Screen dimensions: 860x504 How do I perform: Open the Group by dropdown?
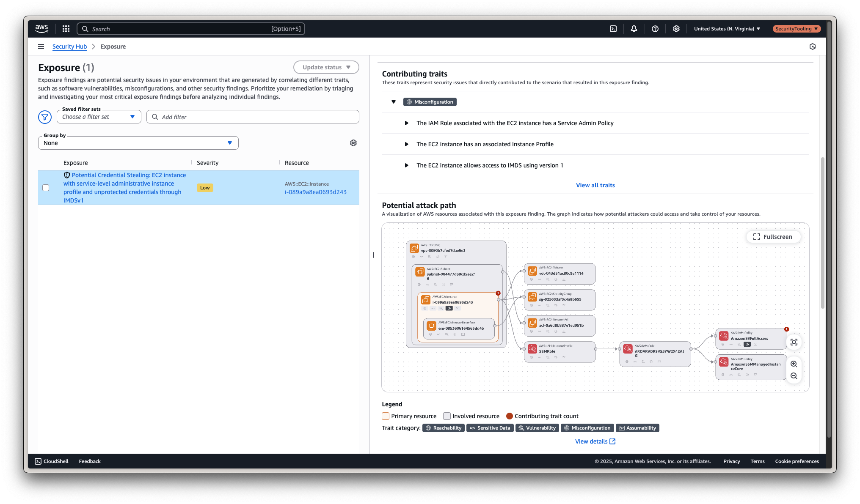click(x=138, y=143)
